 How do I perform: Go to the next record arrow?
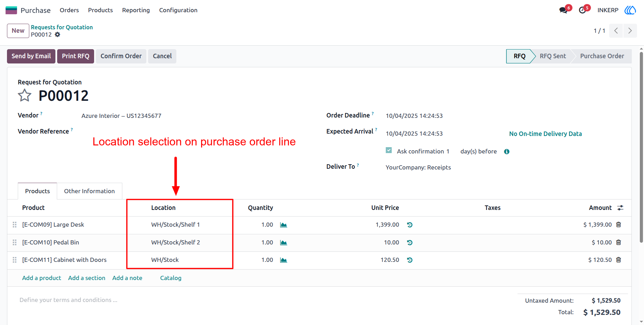pyautogui.click(x=630, y=31)
